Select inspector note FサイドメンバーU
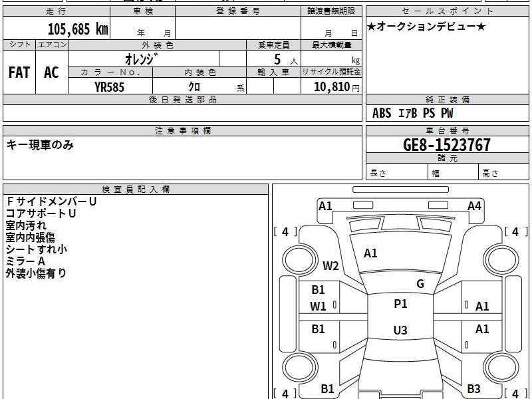 [x=51, y=201]
